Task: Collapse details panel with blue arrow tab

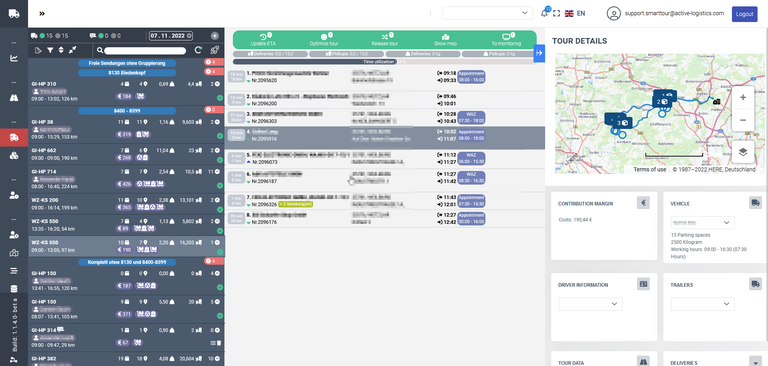Action: tap(539, 53)
